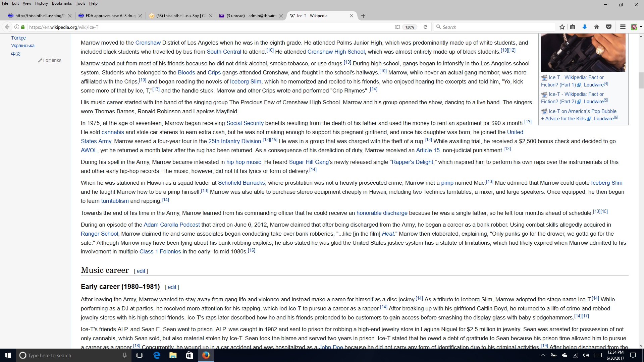Click the Firefox Home button

597,27
